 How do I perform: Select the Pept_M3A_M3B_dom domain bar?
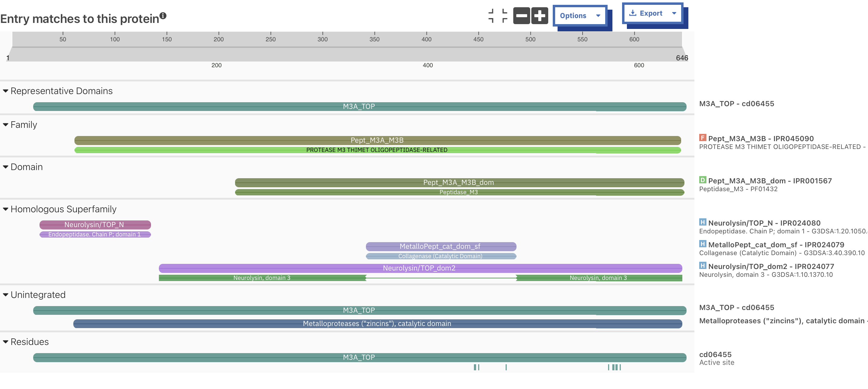coord(460,182)
